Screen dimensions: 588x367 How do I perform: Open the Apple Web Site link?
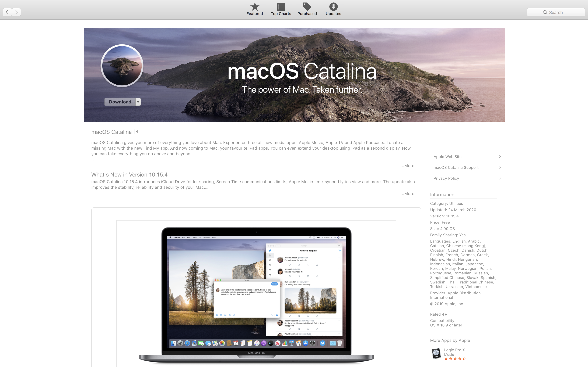pyautogui.click(x=447, y=157)
